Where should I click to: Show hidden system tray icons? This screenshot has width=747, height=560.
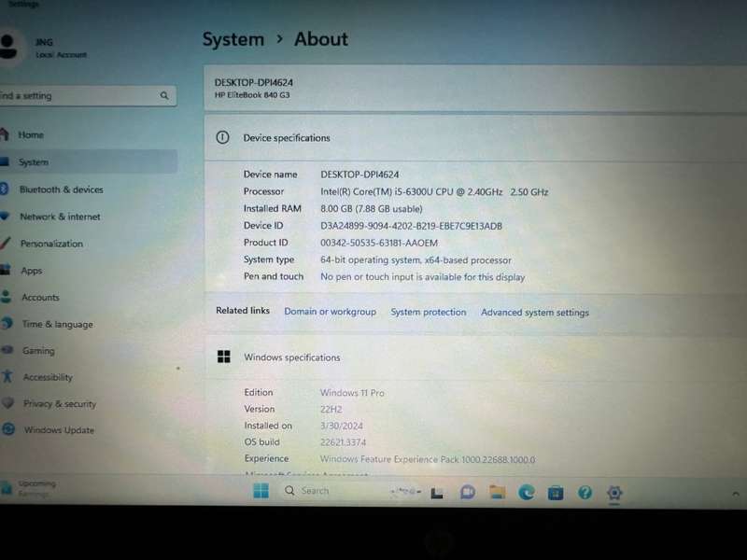(736, 494)
